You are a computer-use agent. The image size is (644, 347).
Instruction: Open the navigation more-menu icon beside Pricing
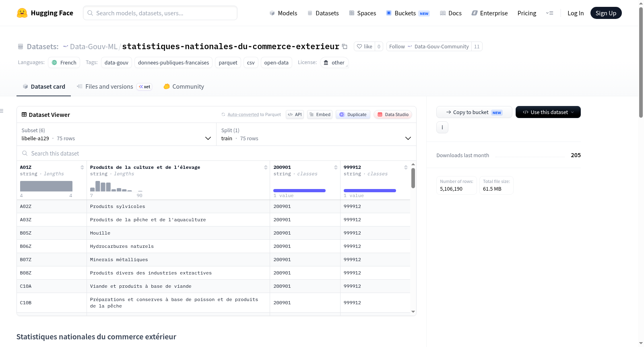(x=549, y=13)
